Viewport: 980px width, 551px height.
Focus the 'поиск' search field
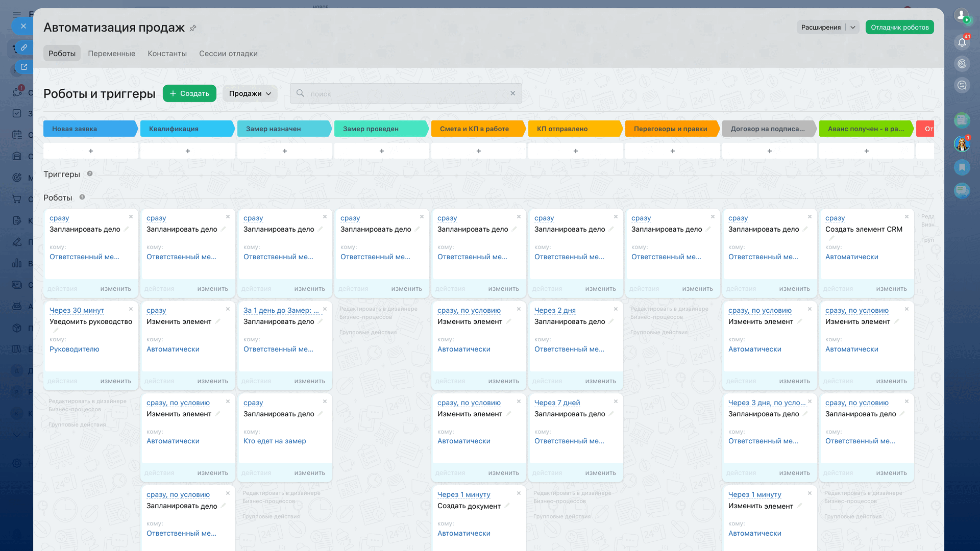[406, 93]
